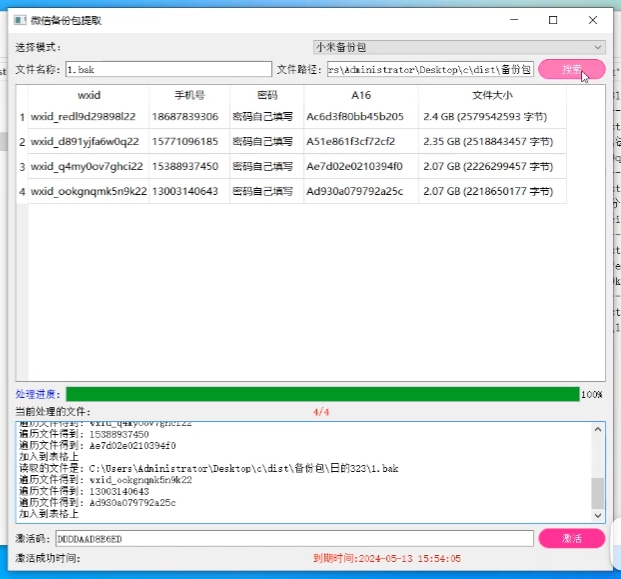621x579 pixels.
Task: Click 密码自己填写 cell in row 1
Action: point(267,116)
